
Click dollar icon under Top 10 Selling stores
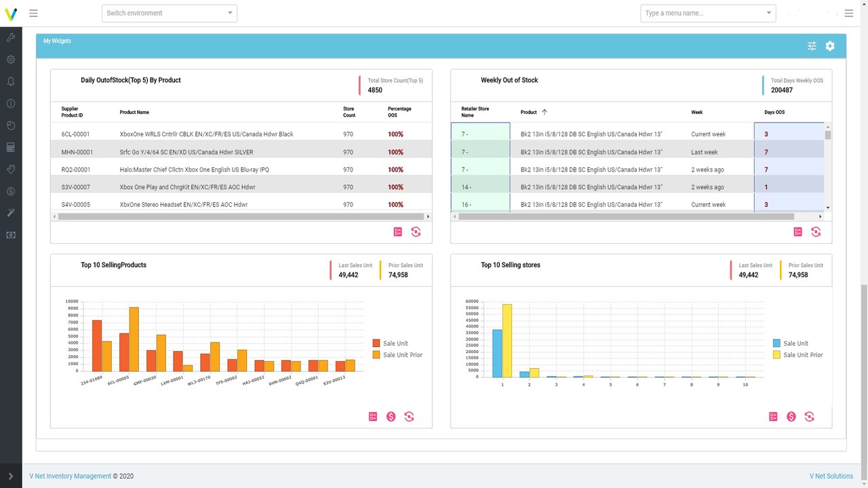[x=791, y=417]
